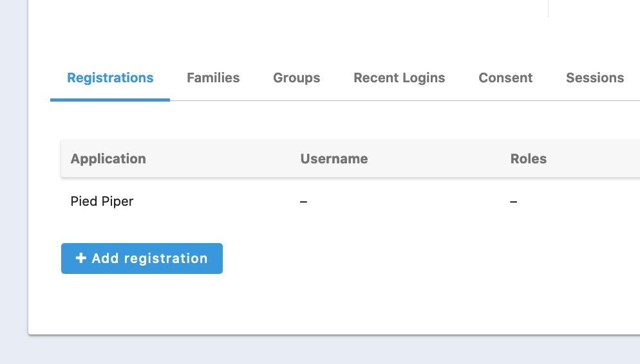The width and height of the screenshot is (640, 364).
Task: Click the Username dash for Pied Piper
Action: 303,202
